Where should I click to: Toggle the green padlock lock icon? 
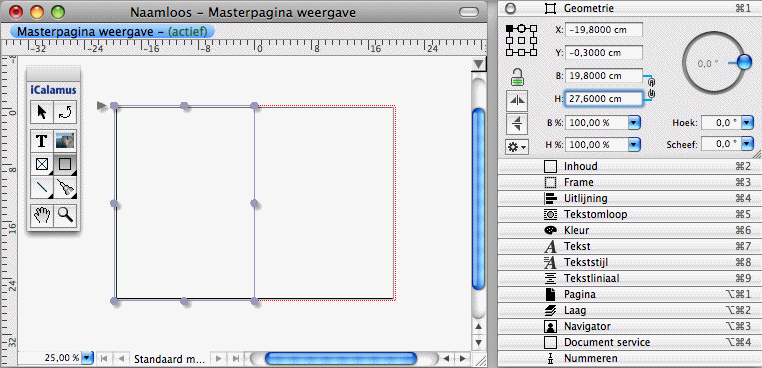click(517, 77)
